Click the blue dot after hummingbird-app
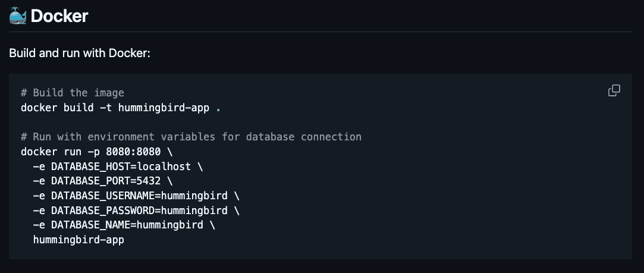Viewport: 644px width, 273px height. (218, 111)
